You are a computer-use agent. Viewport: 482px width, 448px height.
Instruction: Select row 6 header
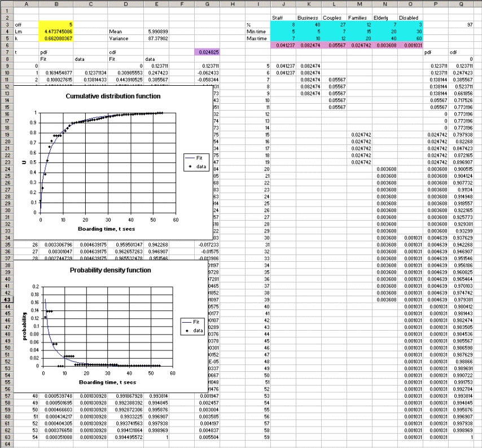click(7, 45)
